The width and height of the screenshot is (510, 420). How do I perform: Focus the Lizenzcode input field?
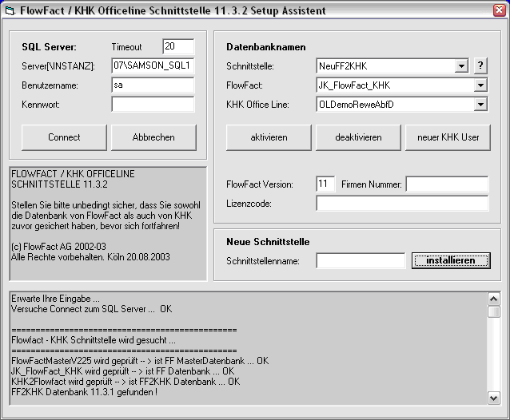click(402, 204)
